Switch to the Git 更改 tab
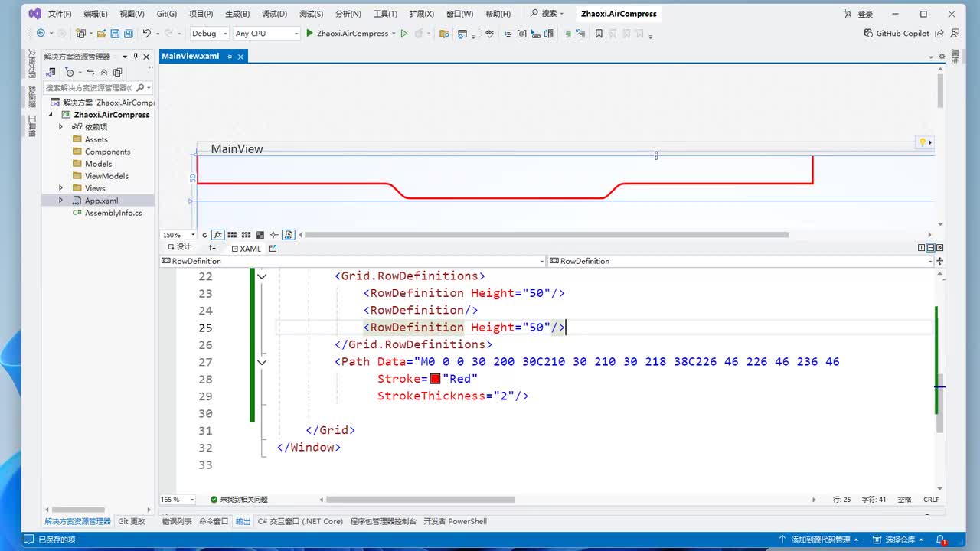 point(131,521)
